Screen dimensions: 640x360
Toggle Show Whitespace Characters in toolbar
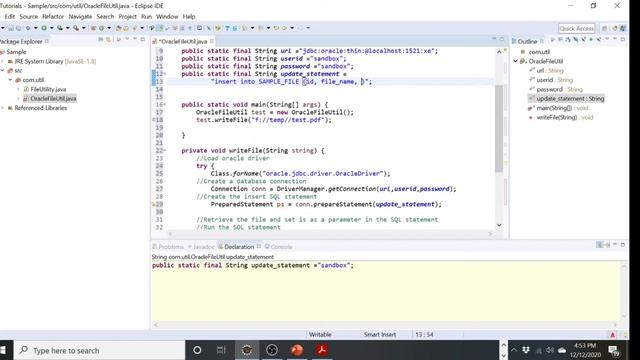click(190, 28)
